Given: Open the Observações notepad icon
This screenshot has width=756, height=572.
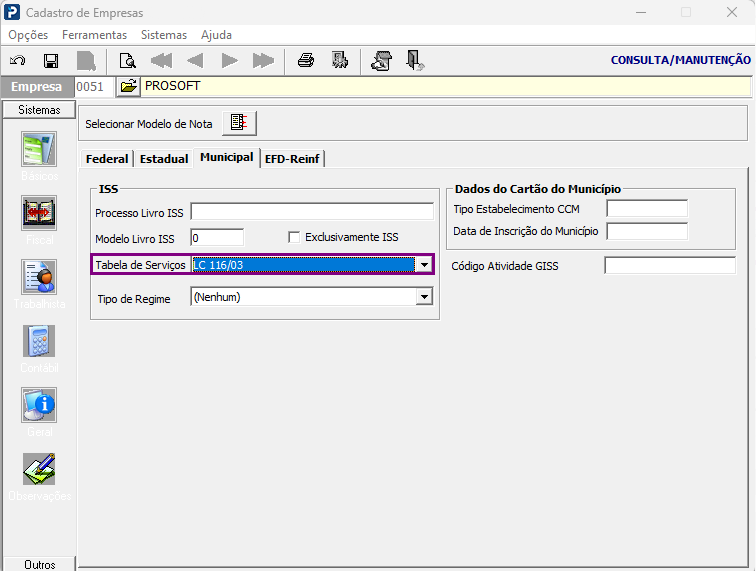Looking at the screenshot, I should coord(39,469).
